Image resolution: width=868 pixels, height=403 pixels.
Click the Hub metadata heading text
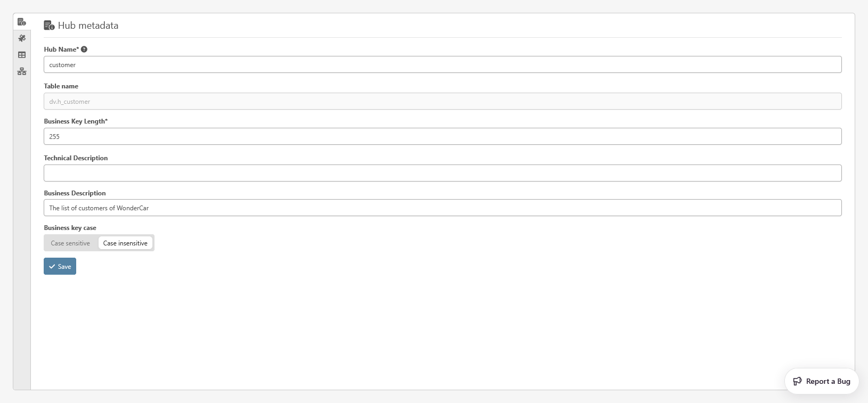click(x=88, y=26)
